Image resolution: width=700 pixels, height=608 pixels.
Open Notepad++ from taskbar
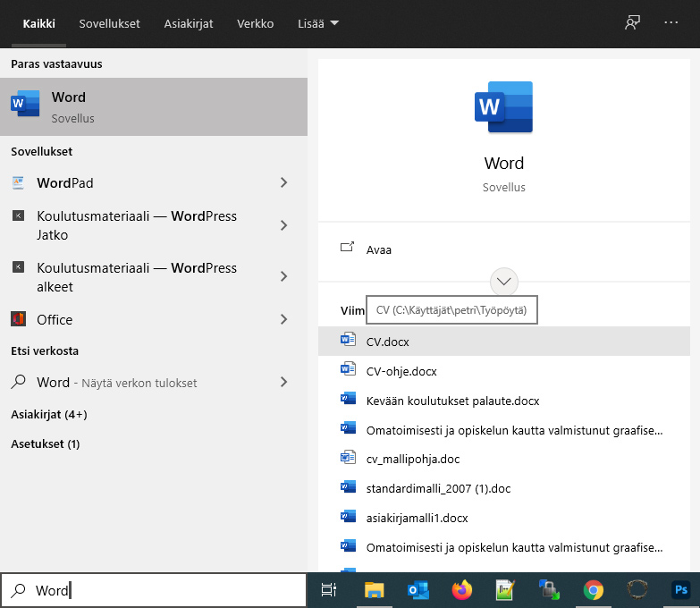505,590
